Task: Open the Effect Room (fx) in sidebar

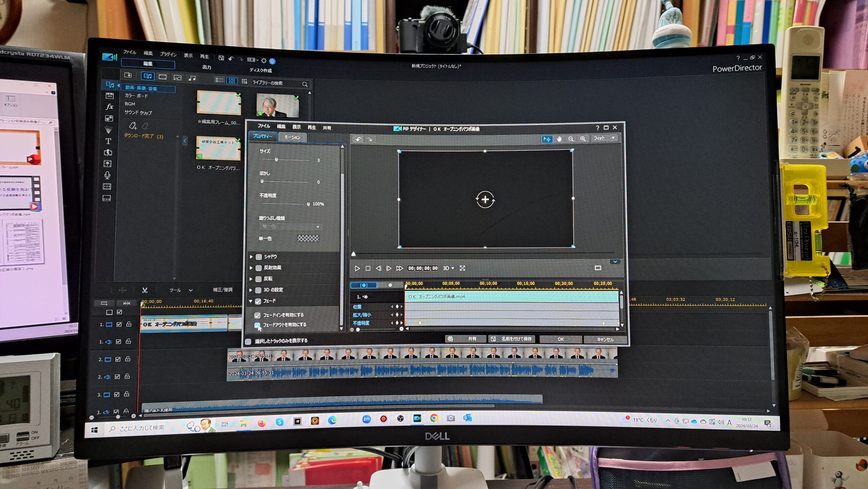Action: 109,107
